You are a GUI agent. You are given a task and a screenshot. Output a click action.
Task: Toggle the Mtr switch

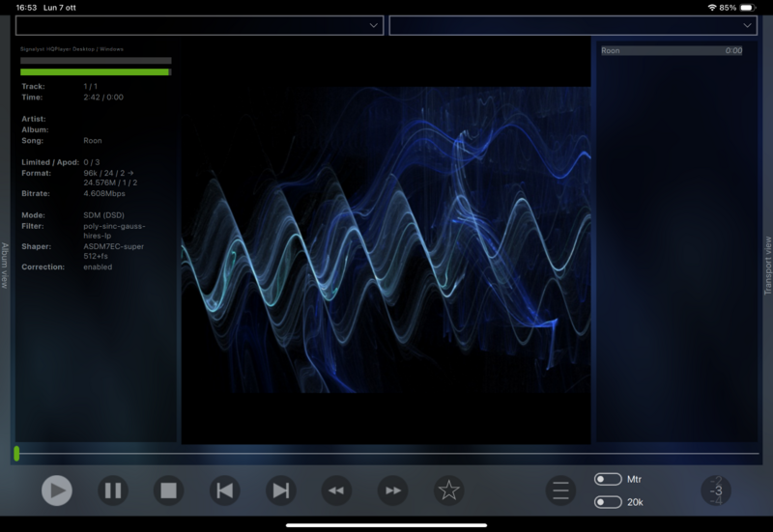pos(608,479)
